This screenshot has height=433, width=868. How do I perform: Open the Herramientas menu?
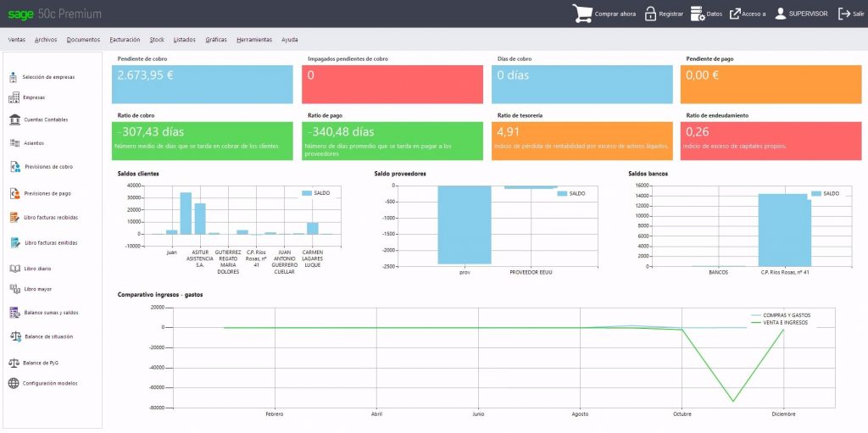(x=254, y=40)
